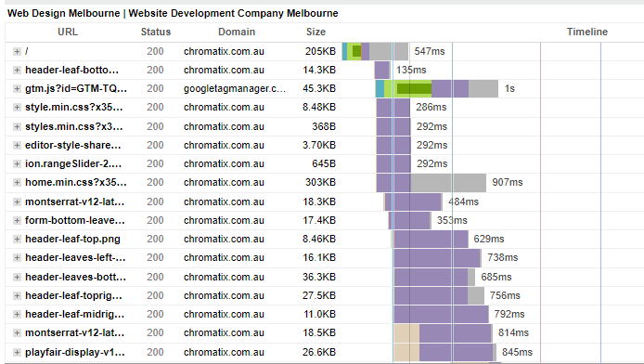
Task: Expand the style.min.css request row
Action: [17, 107]
